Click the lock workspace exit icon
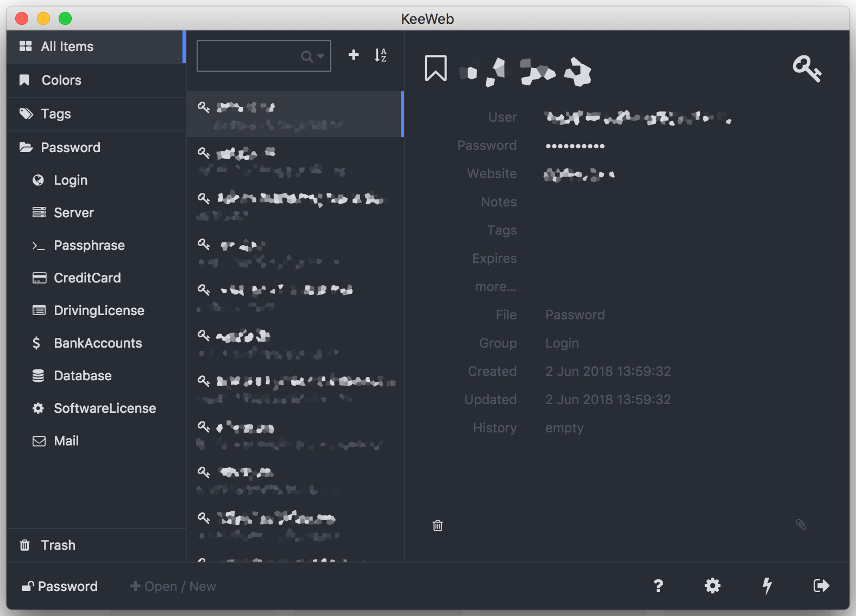This screenshot has width=856, height=616. [821, 586]
